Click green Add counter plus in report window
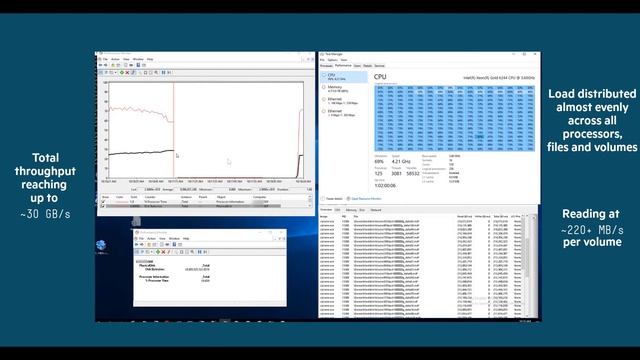The height and width of the screenshot is (360, 640). point(158,252)
